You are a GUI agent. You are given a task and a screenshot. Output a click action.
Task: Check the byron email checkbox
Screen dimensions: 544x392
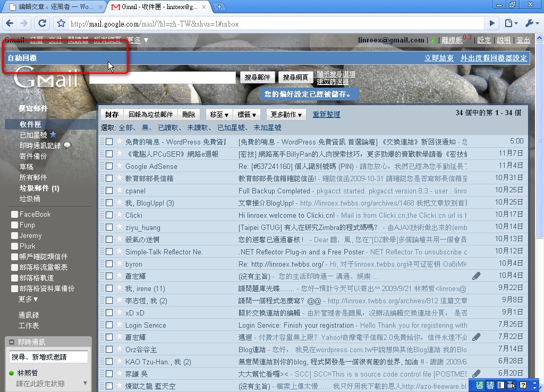coord(109,263)
